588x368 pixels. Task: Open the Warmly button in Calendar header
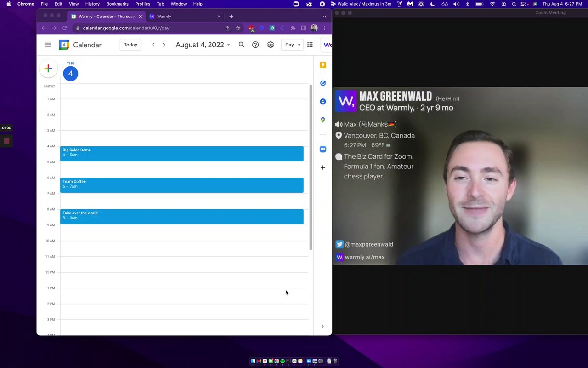coord(327,45)
